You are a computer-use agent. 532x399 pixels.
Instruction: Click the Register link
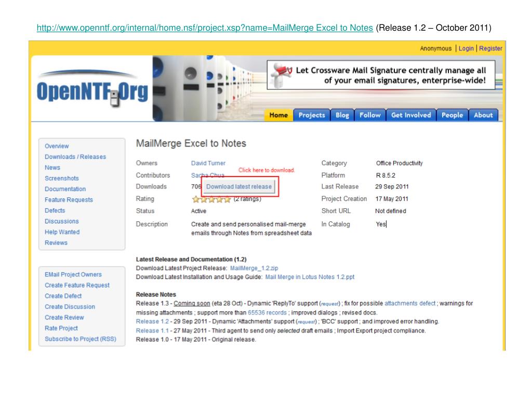click(490, 48)
